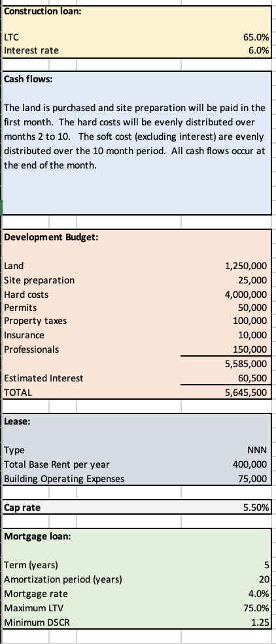This screenshot has height=644, width=276.
Task: Click the 100,000 property taxes value
Action: tap(250, 321)
